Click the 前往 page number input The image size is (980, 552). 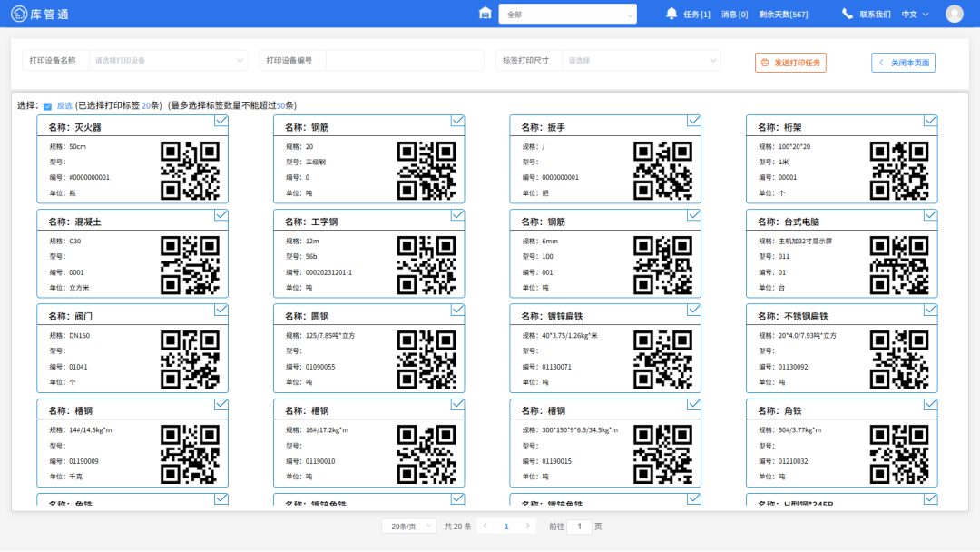579,527
